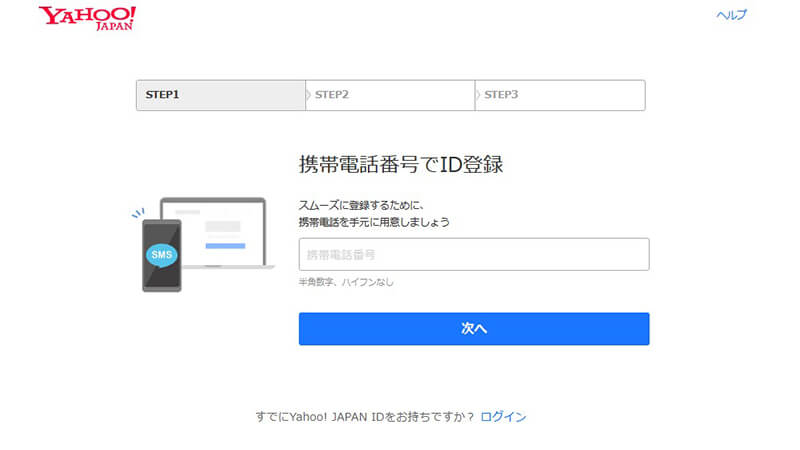Click the chevron between STEP2 and STEP3
This screenshot has width=800, height=450.
click(x=478, y=95)
